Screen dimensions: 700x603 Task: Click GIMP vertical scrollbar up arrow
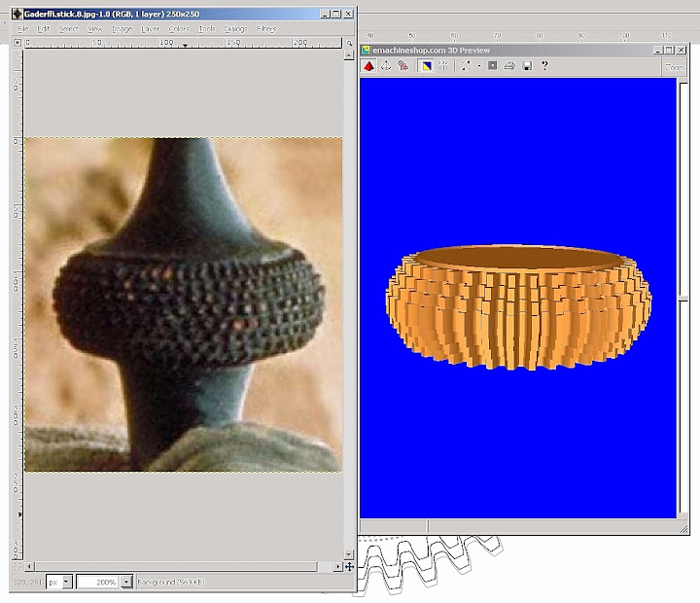349,54
